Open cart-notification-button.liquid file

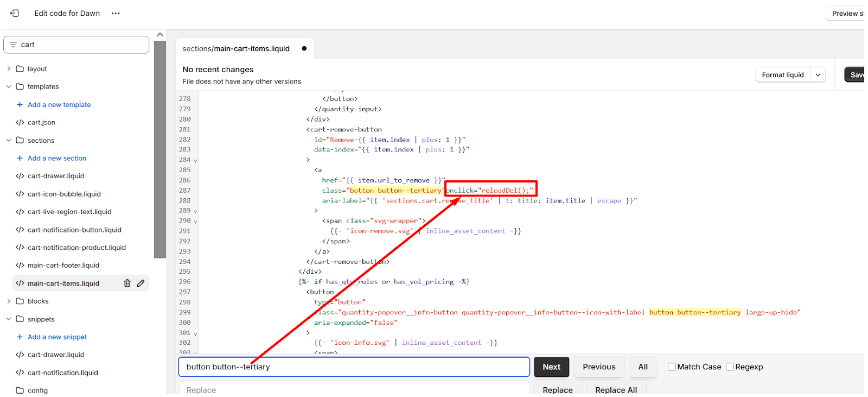[74, 230]
